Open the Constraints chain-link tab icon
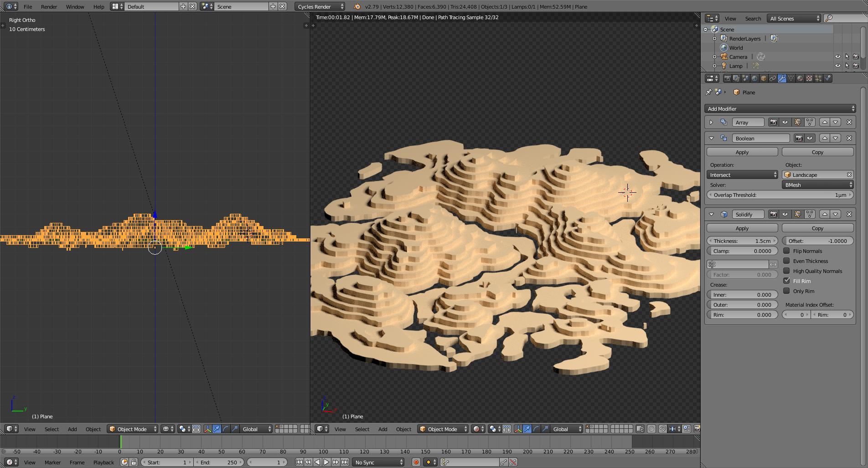Viewport: 868px width, 468px height. coord(773,78)
